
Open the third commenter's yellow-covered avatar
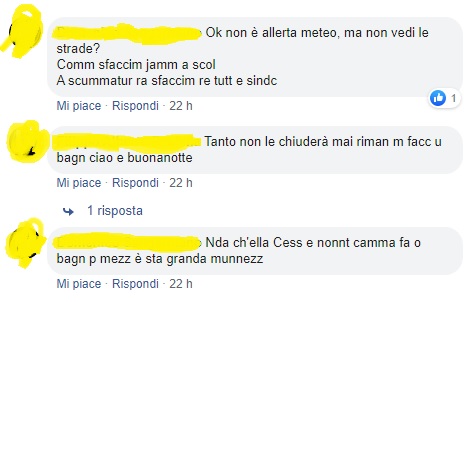coord(25,242)
